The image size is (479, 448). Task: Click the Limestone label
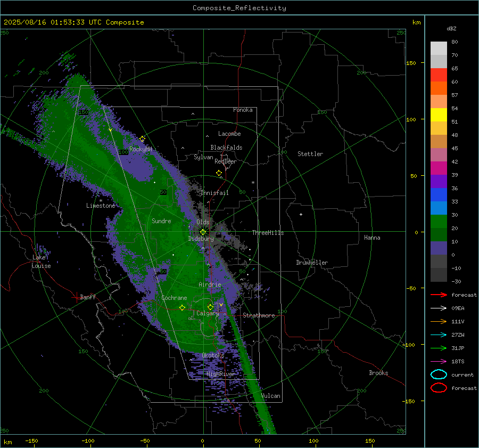pos(101,206)
